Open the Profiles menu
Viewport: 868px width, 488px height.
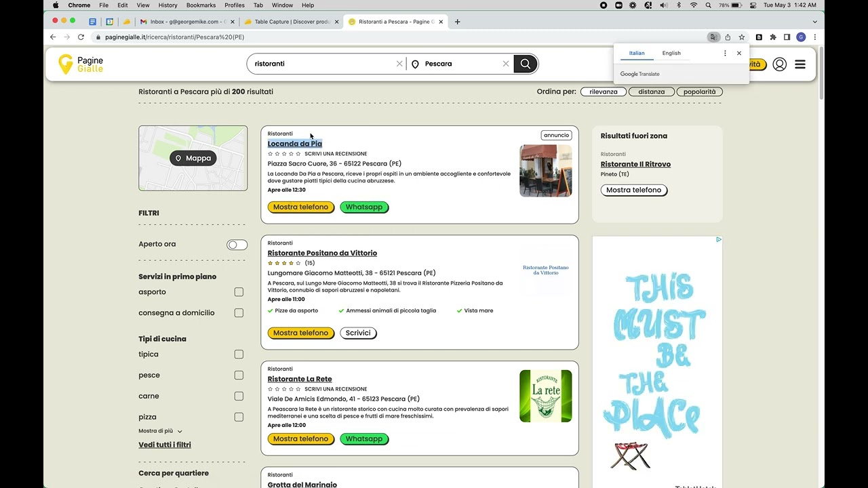[x=235, y=5]
